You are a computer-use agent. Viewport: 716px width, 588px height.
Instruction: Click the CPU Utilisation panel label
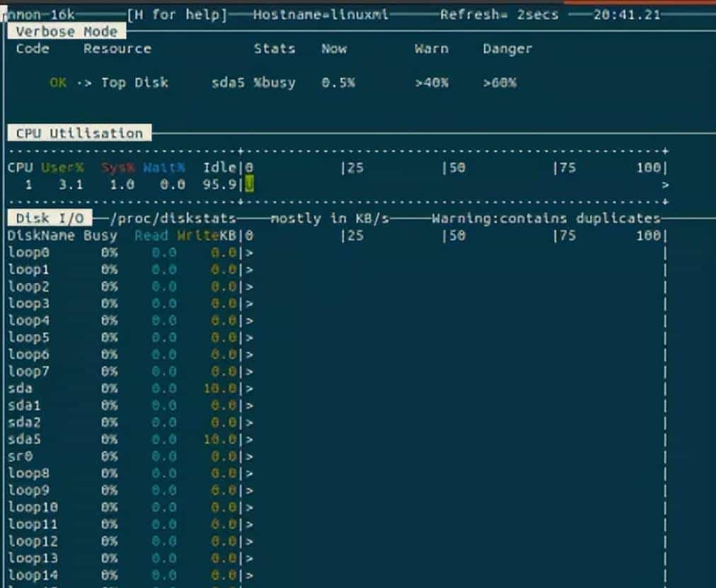click(78, 132)
